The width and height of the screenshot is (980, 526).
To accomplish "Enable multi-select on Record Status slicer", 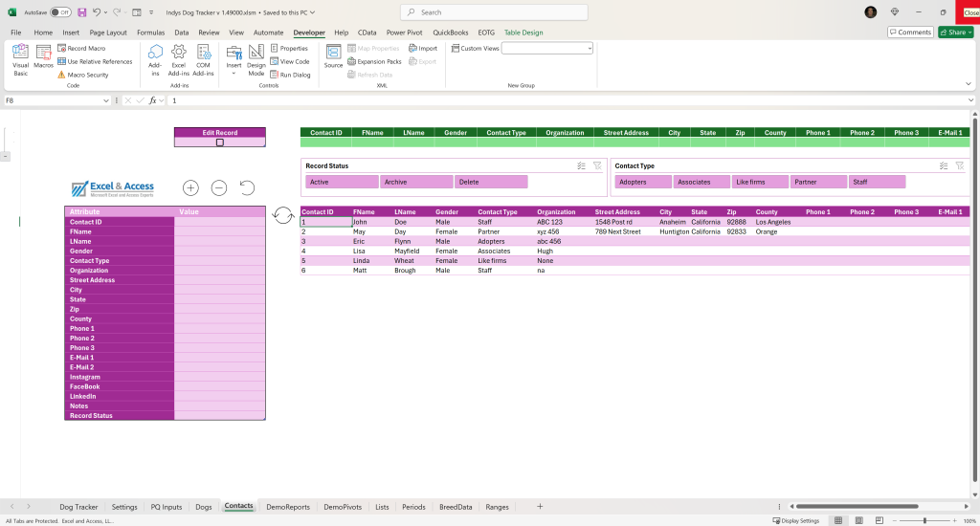I will [581, 165].
